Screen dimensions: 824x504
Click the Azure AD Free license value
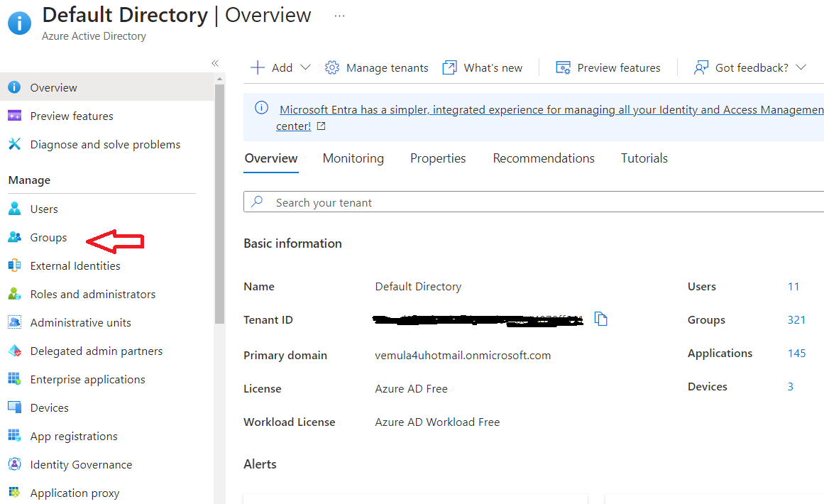411,388
